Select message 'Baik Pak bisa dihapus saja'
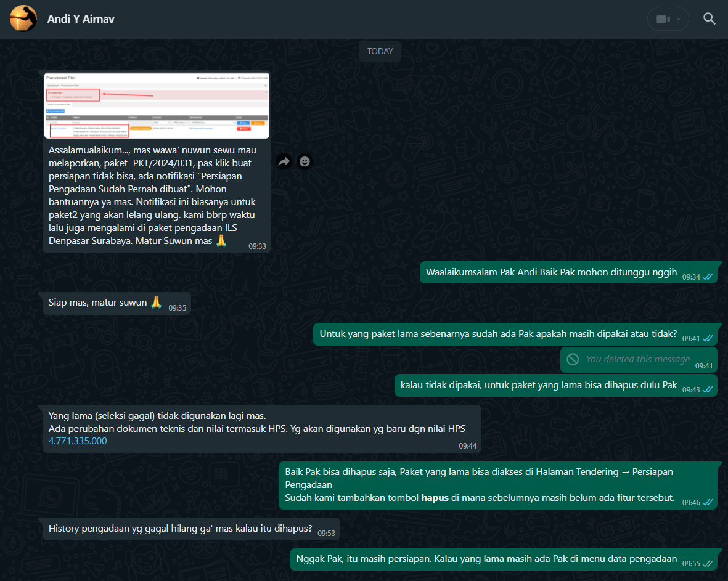Screen dimensions: 728x581 (499, 486)
